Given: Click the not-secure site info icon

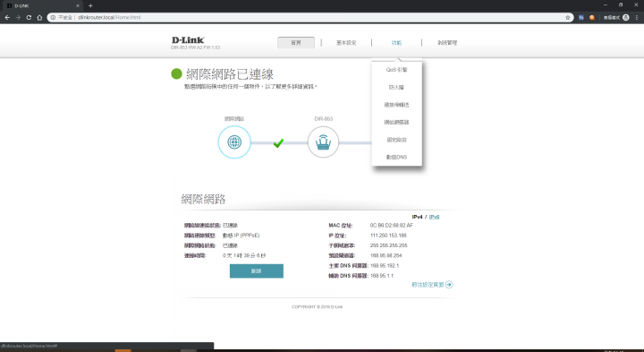Looking at the screenshot, I should [53, 17].
